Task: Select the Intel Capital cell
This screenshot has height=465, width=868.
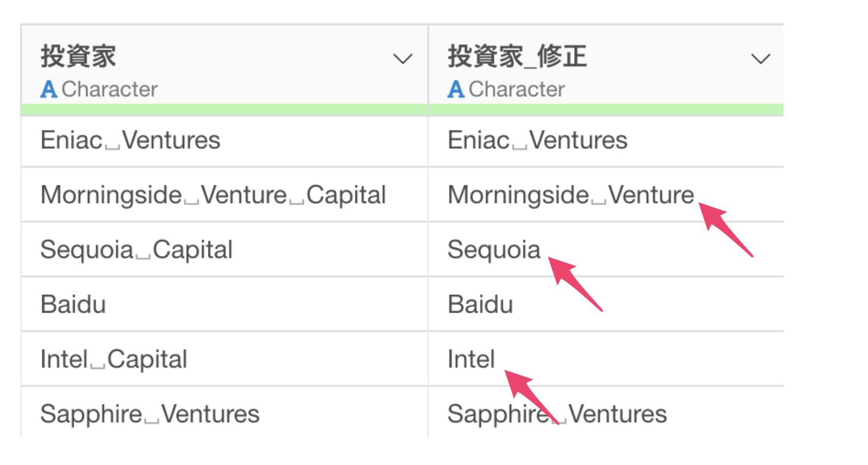Action: 225,359
